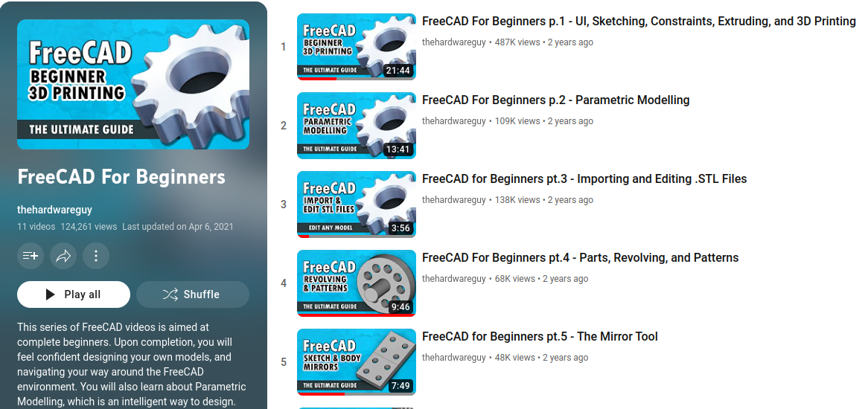Screen dimensions: 868x409
Task: Click the Play all button
Action: click(x=74, y=294)
